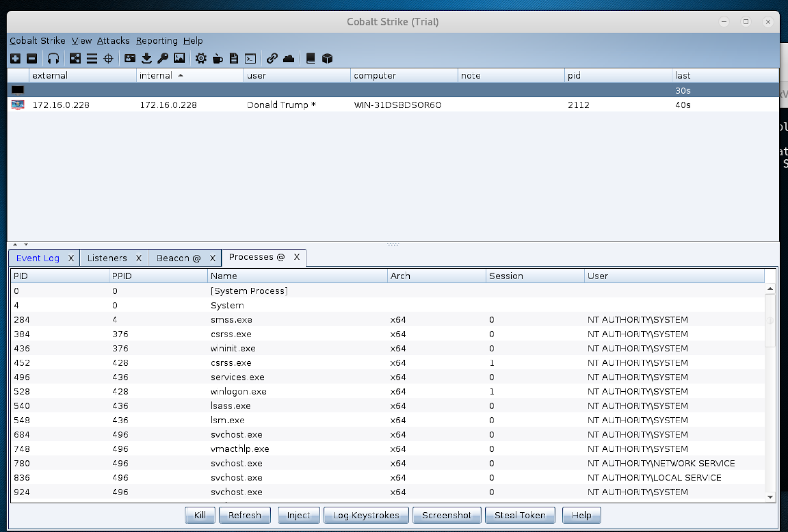Image resolution: width=788 pixels, height=532 pixels.
Task: Select the 172.16.0.228 beacon computer icon
Action: (x=18, y=105)
